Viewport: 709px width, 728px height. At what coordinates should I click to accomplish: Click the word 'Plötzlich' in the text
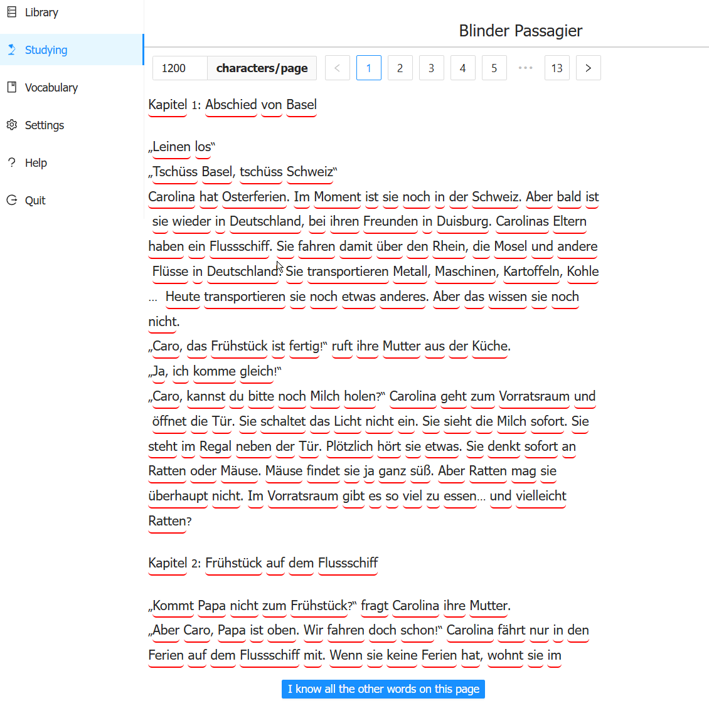[349, 446]
